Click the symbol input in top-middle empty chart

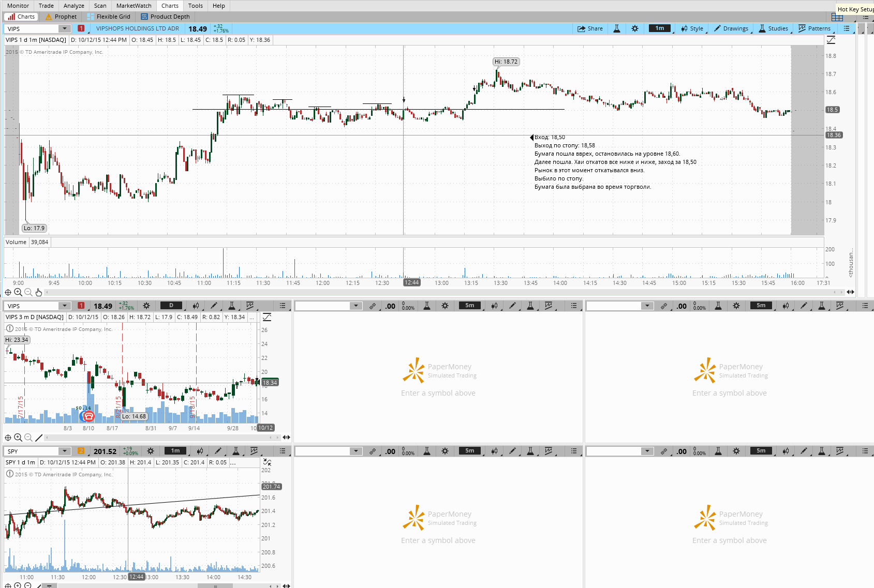tap(323, 306)
